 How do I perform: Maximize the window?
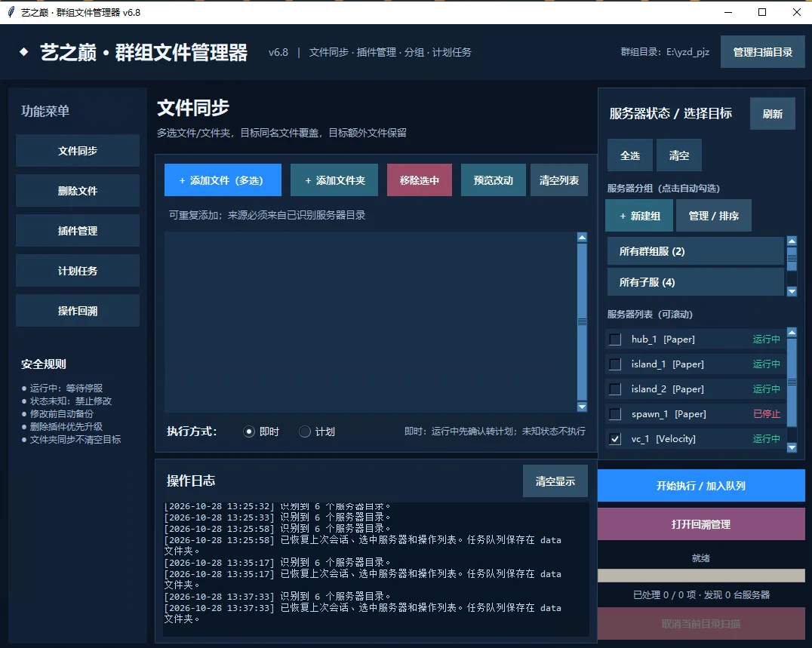762,12
